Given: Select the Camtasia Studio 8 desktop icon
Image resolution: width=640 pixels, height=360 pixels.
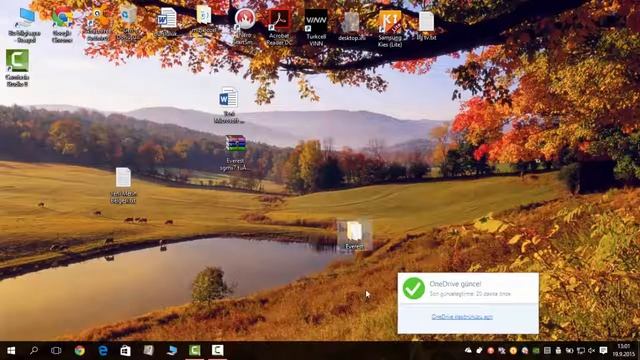Looking at the screenshot, I should pyautogui.click(x=17, y=67).
